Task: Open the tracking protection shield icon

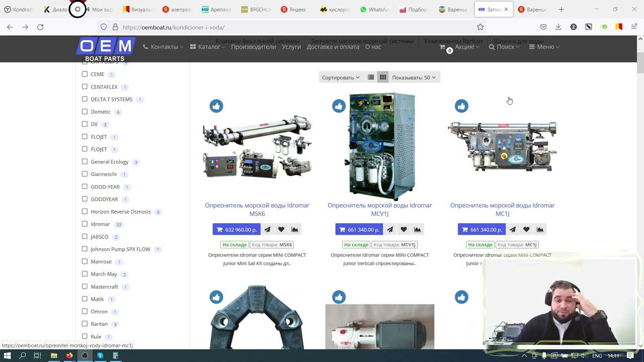Action: click(x=104, y=27)
